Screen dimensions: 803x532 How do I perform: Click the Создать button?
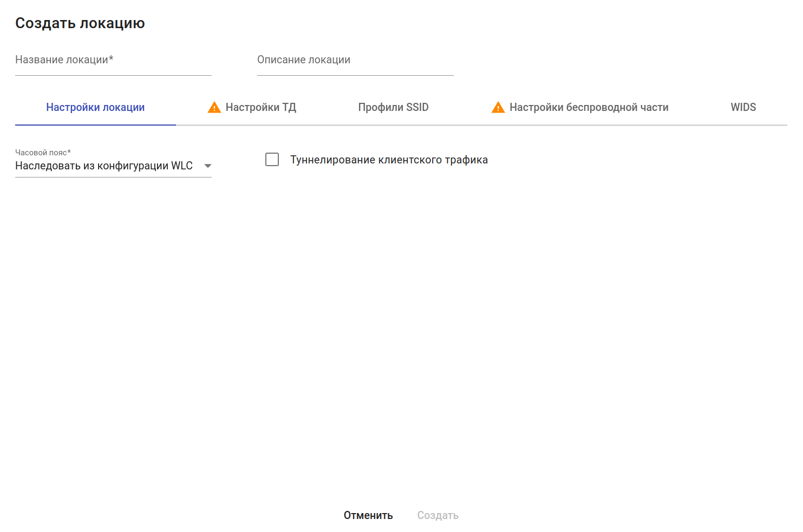(x=438, y=515)
